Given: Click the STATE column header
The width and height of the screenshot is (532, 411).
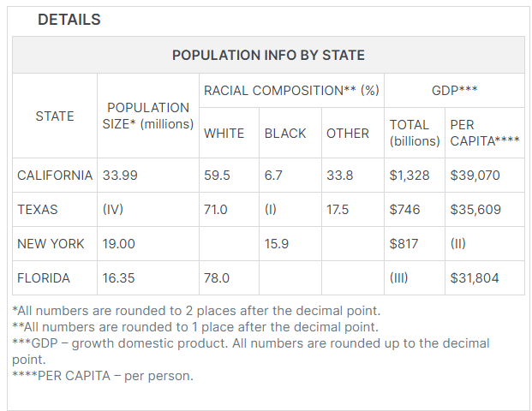Looking at the screenshot, I should pos(55,116).
